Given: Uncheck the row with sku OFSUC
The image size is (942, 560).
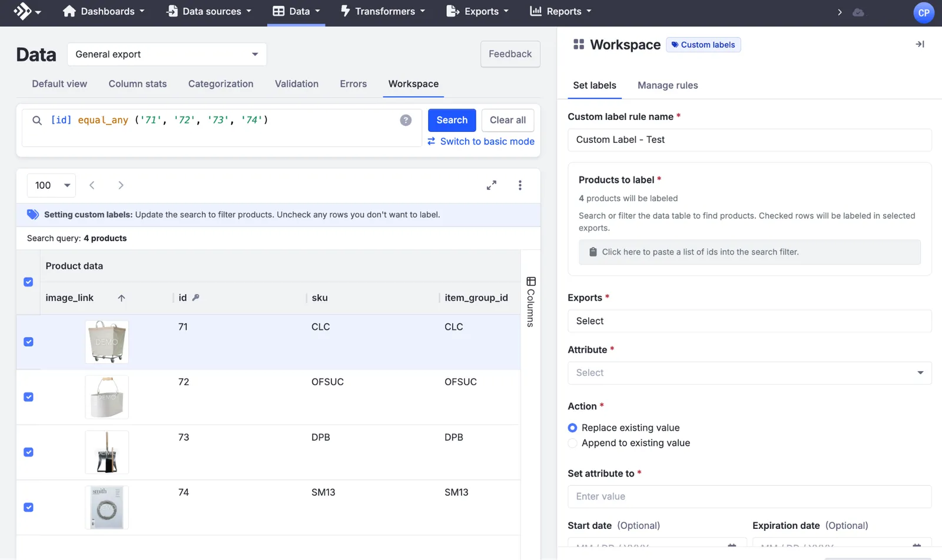Looking at the screenshot, I should (x=28, y=397).
